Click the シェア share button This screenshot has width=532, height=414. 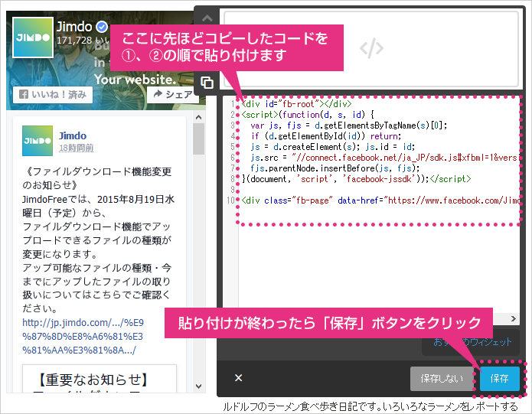tap(173, 95)
